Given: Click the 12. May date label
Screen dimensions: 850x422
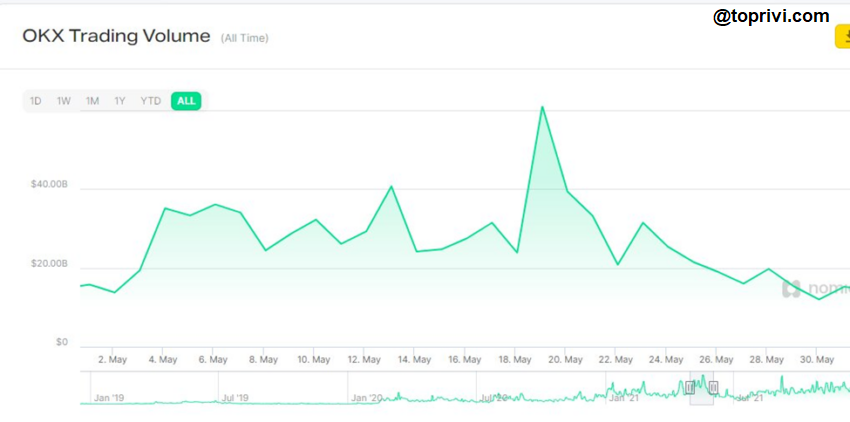Looking at the screenshot, I should pyautogui.click(x=364, y=360).
